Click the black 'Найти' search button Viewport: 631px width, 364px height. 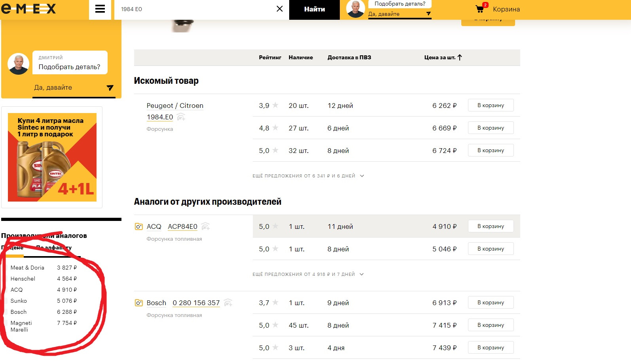tap(315, 9)
